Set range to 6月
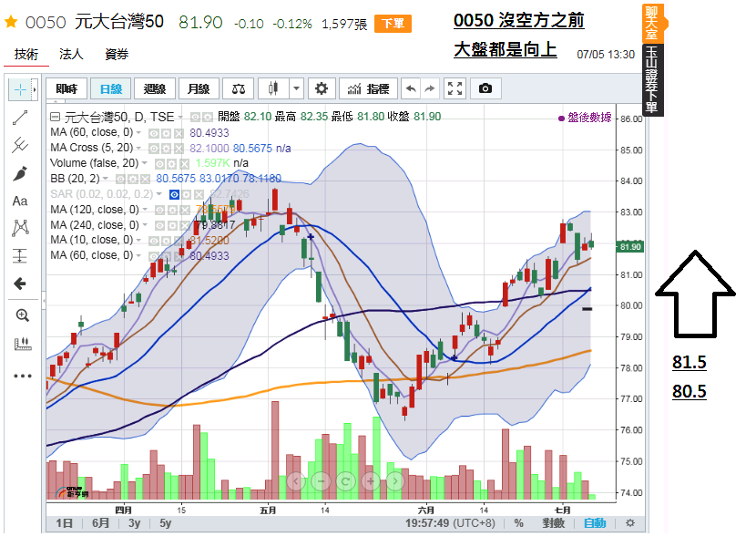Image resolution: width=756 pixels, height=547 pixels. [x=100, y=523]
